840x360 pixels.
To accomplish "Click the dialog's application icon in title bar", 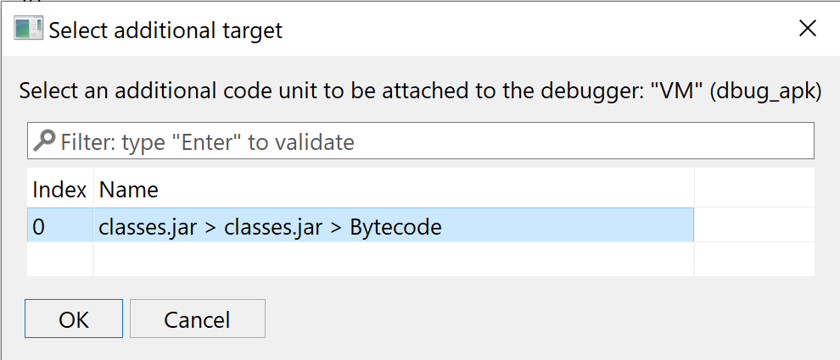I will (28, 29).
